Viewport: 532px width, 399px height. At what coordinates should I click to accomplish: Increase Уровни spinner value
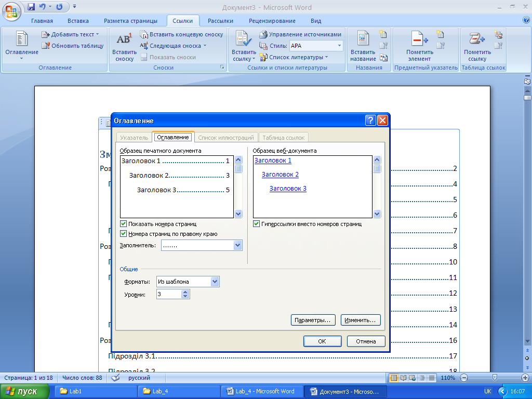[185, 292]
